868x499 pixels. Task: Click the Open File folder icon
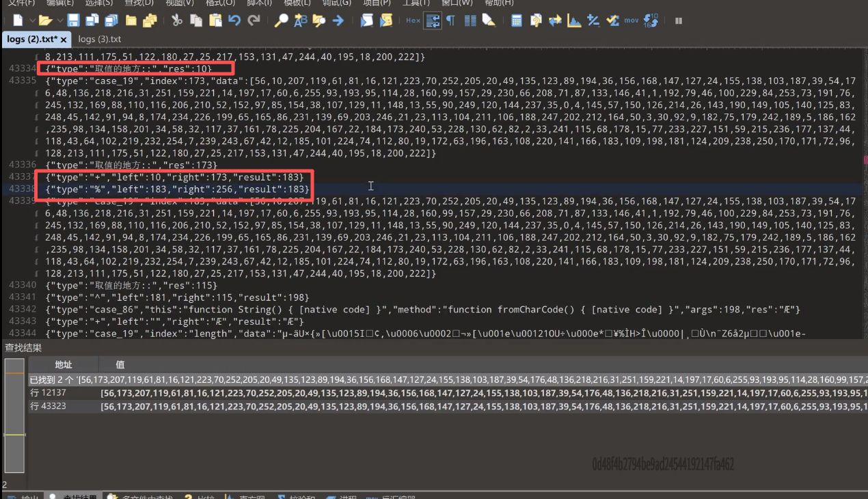pos(45,21)
